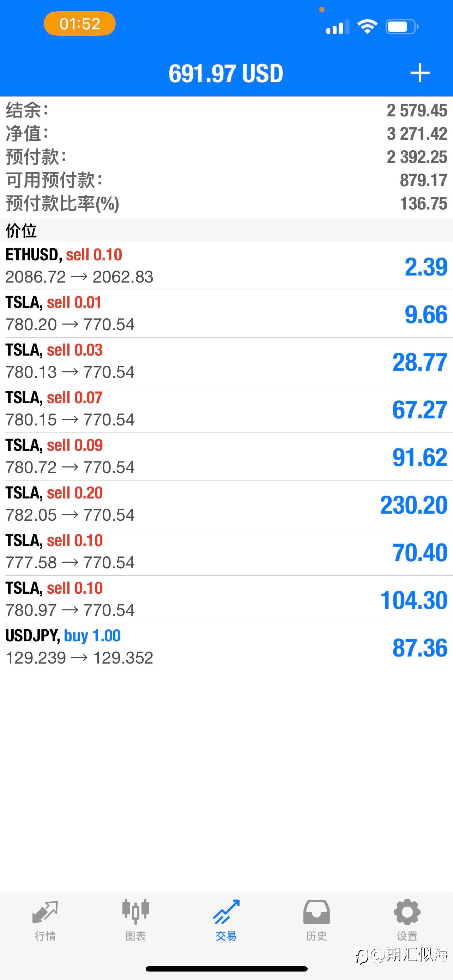Viewport: 453px width, 980px height.
Task: Open the TSLA sell 0.03 position
Action: 226,361
